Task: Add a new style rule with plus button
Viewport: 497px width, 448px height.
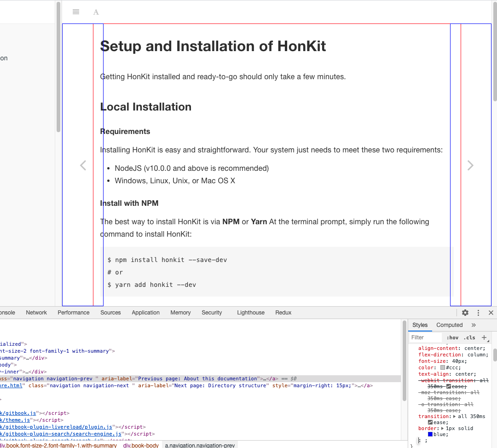Action: [485, 337]
